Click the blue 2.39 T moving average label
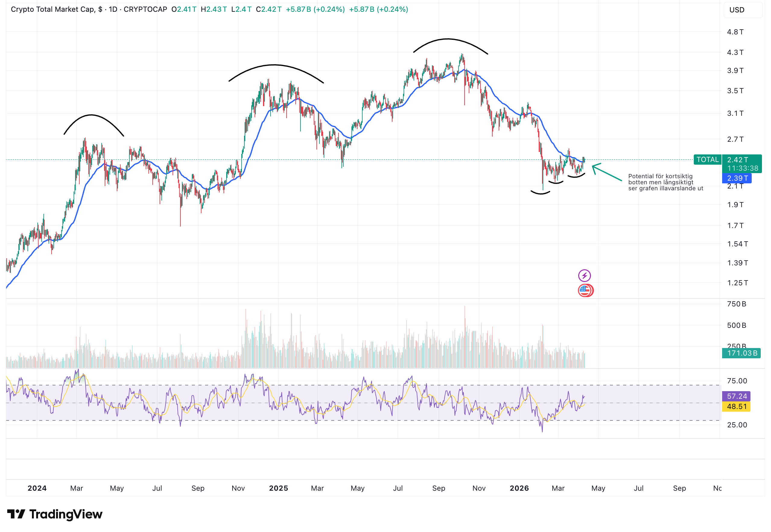 point(736,178)
